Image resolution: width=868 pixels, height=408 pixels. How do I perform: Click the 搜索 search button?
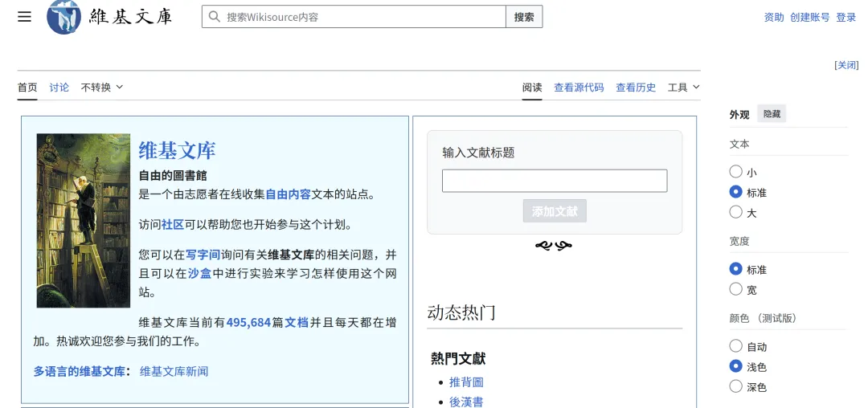(x=524, y=17)
